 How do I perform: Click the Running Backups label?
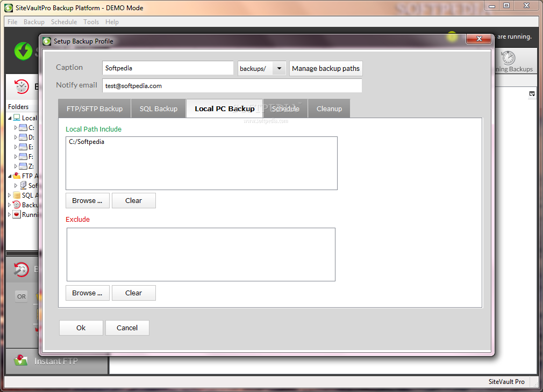(x=515, y=69)
